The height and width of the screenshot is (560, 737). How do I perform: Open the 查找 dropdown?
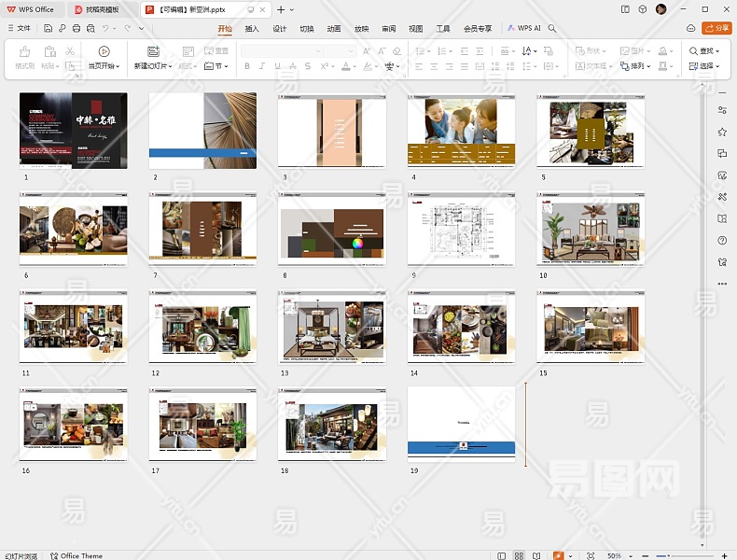point(704,51)
